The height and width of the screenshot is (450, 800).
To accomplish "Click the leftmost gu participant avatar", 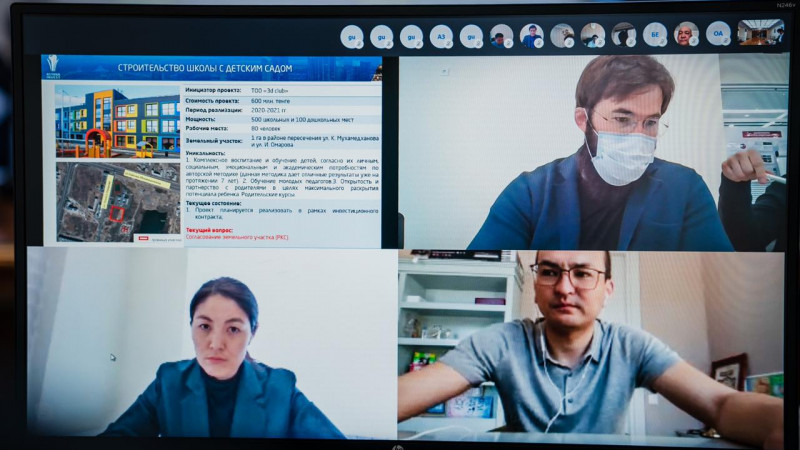I will pos(352,36).
